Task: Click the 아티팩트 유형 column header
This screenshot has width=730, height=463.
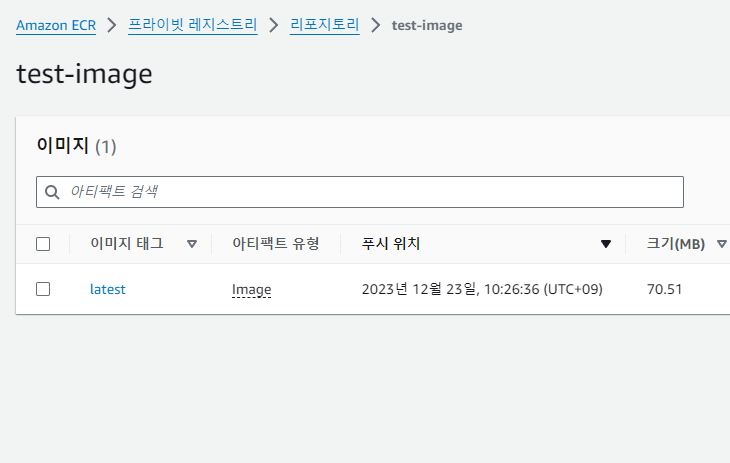Action: [x=276, y=244]
